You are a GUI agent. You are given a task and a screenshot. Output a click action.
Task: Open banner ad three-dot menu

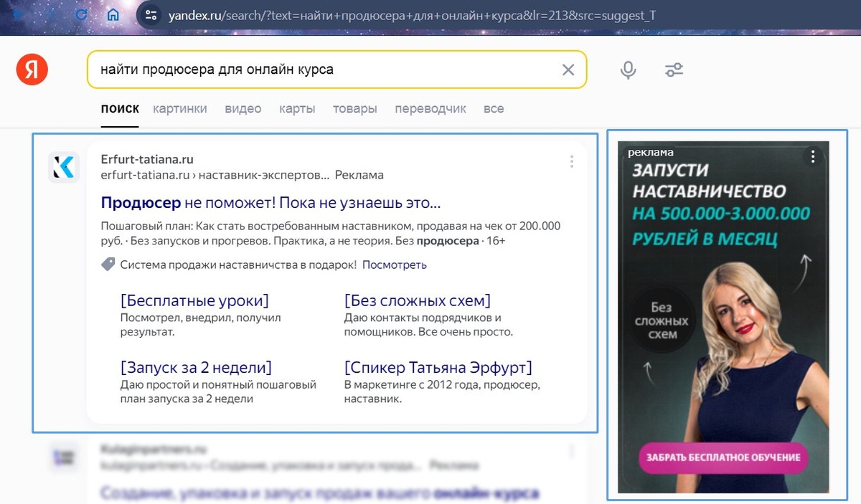[x=812, y=156]
